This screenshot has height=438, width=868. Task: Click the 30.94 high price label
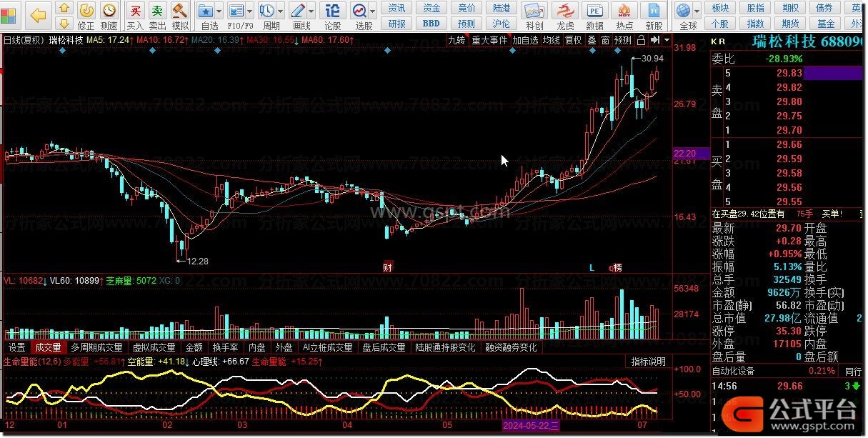[652, 58]
